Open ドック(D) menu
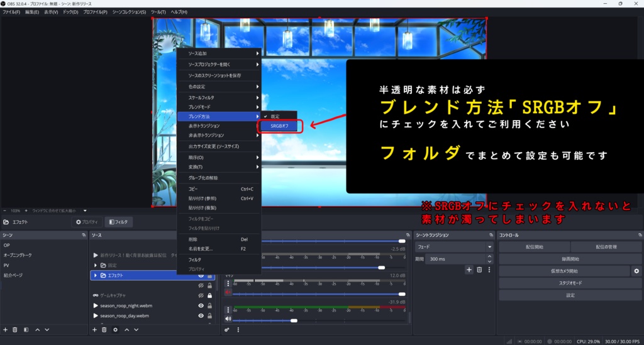The width and height of the screenshot is (644, 345). point(70,12)
